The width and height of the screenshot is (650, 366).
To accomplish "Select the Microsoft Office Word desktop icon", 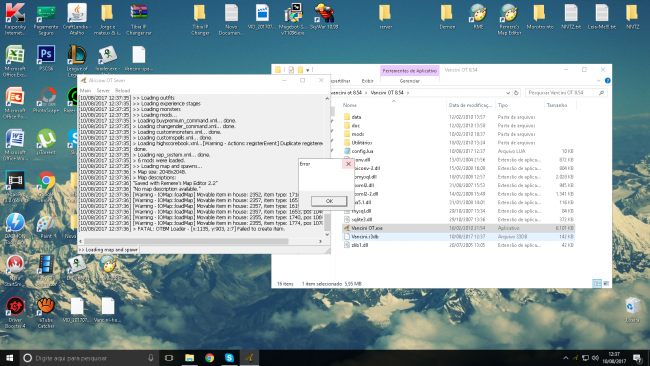I will click(15, 145).
